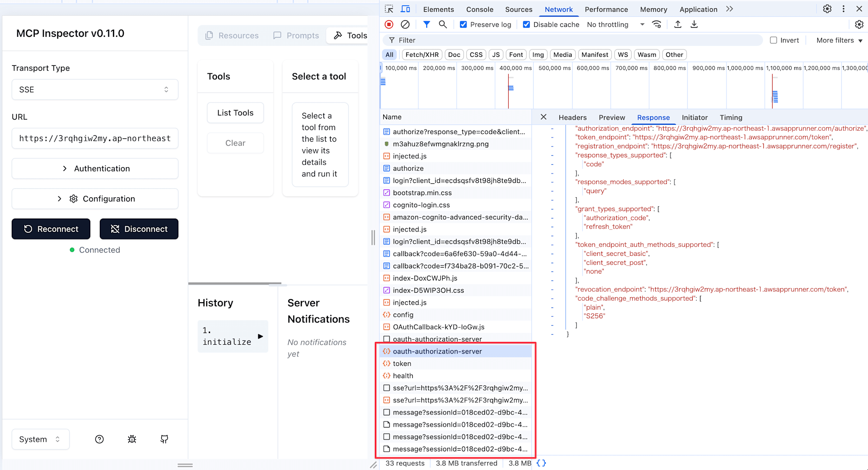Toggle Disable cache checkbox
Screen dimensions: 868x470
click(526, 25)
